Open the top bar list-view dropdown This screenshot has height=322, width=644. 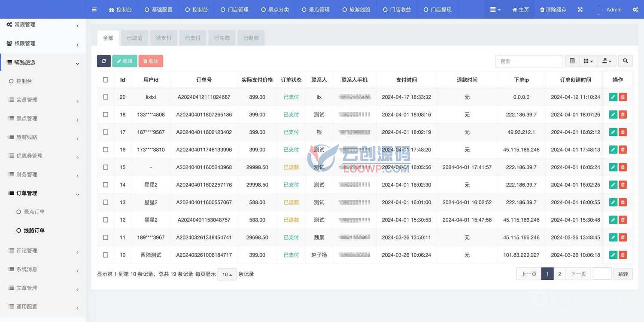[495, 9]
